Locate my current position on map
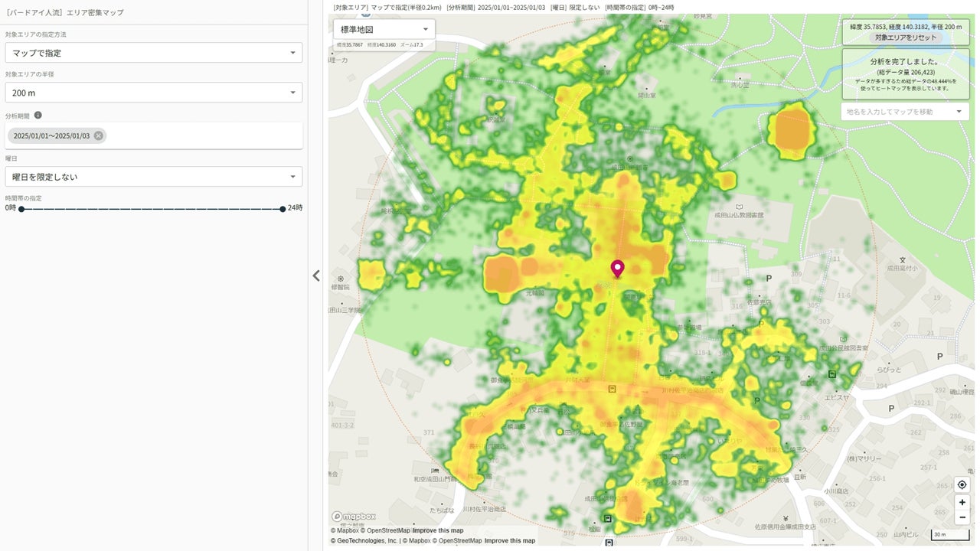Image resolution: width=980 pixels, height=551 pixels. pyautogui.click(x=962, y=484)
